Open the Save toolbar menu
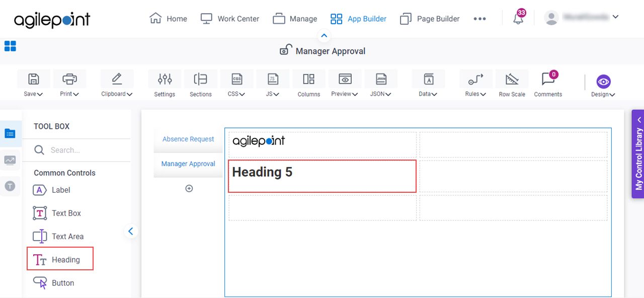644x298 pixels. (x=33, y=84)
